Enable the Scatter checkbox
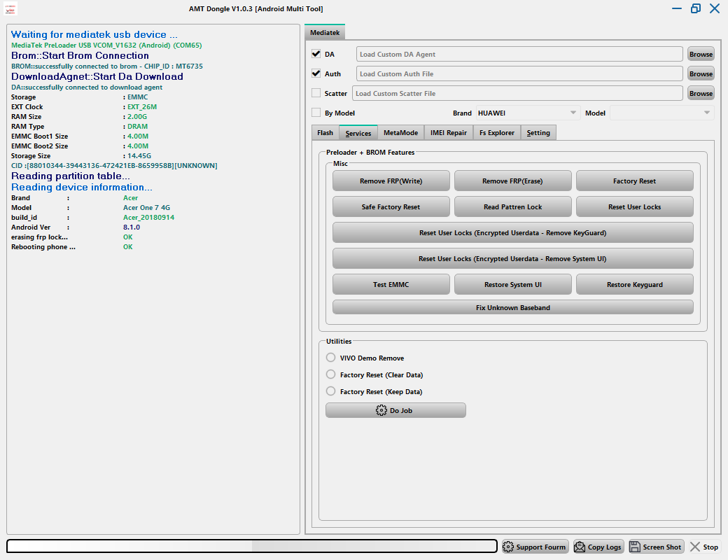The width and height of the screenshot is (728, 560). click(316, 93)
